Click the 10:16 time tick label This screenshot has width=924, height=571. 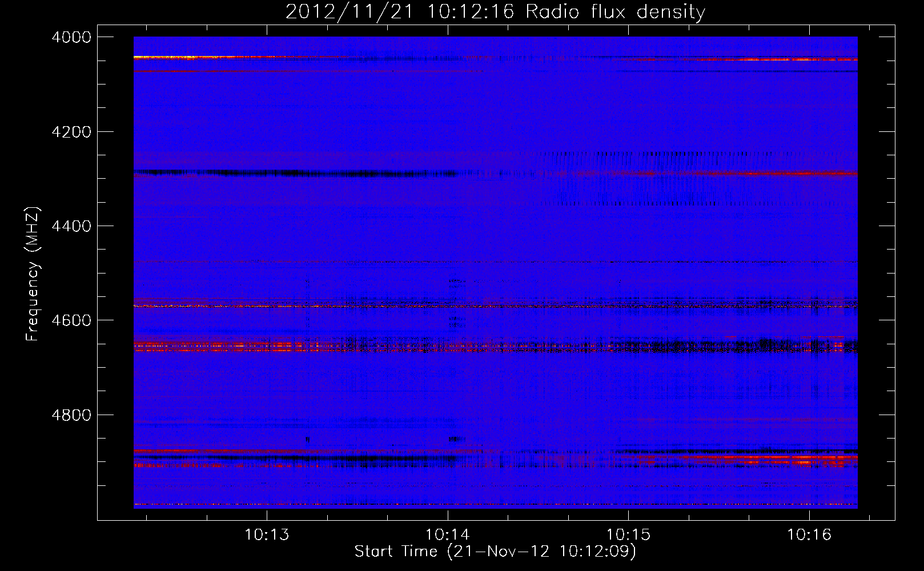[x=809, y=535]
